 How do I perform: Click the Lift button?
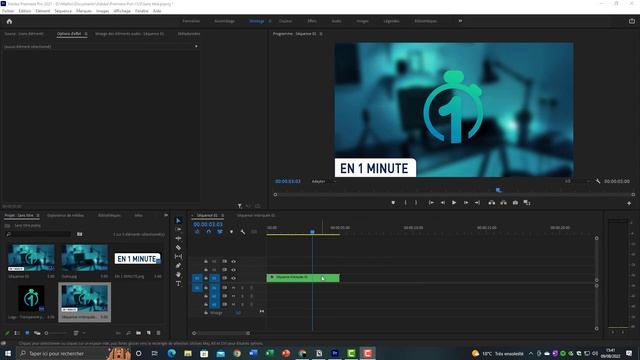click(x=491, y=202)
